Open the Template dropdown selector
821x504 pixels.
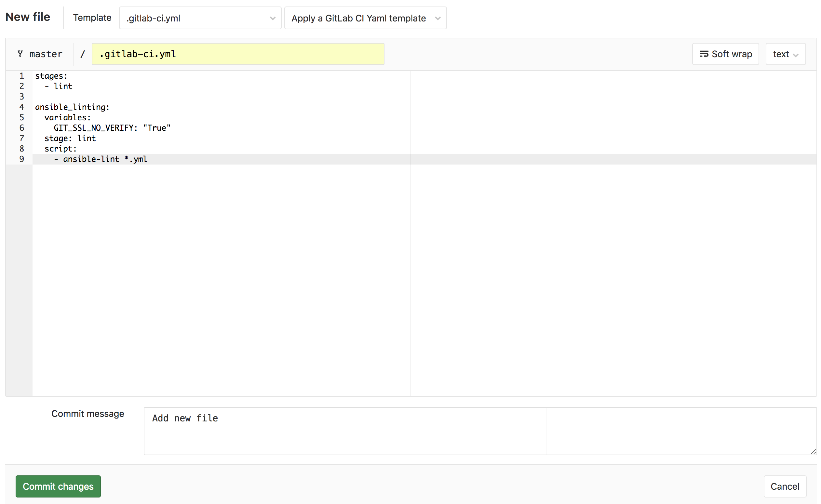(199, 18)
